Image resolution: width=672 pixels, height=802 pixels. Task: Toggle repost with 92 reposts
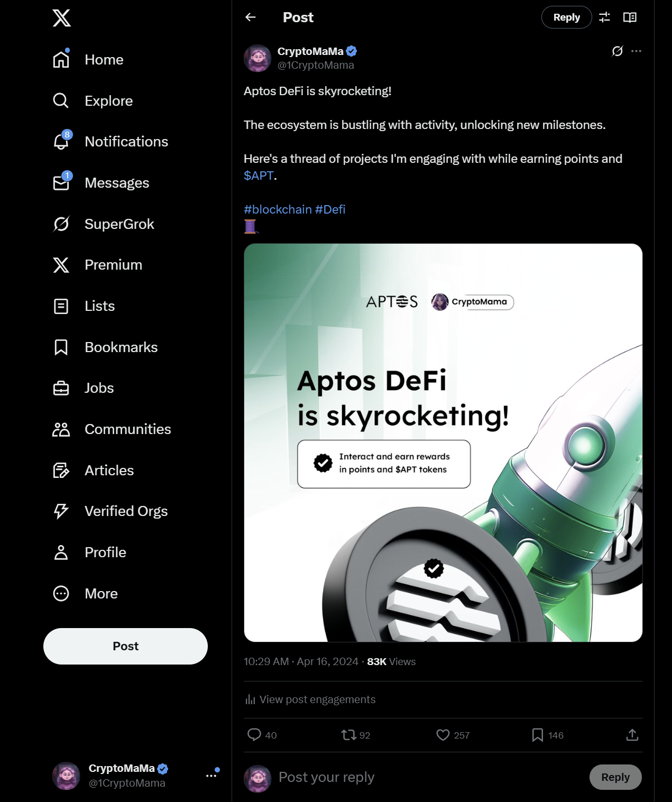(356, 735)
